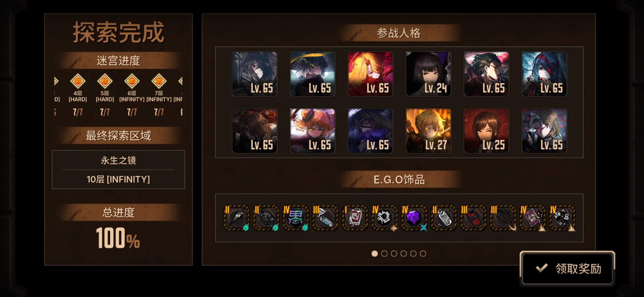Select the purple book tier IV gift
Screen dimensions: 644x297
(x=533, y=218)
